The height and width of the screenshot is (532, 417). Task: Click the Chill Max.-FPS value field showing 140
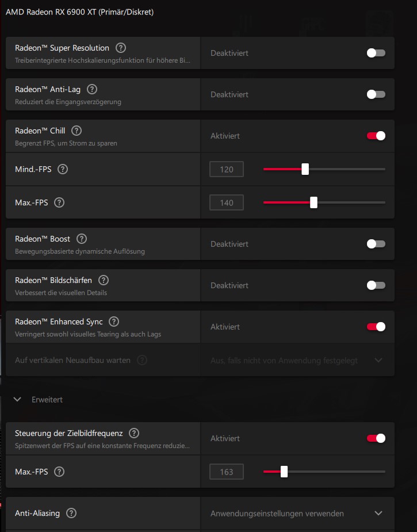click(227, 202)
